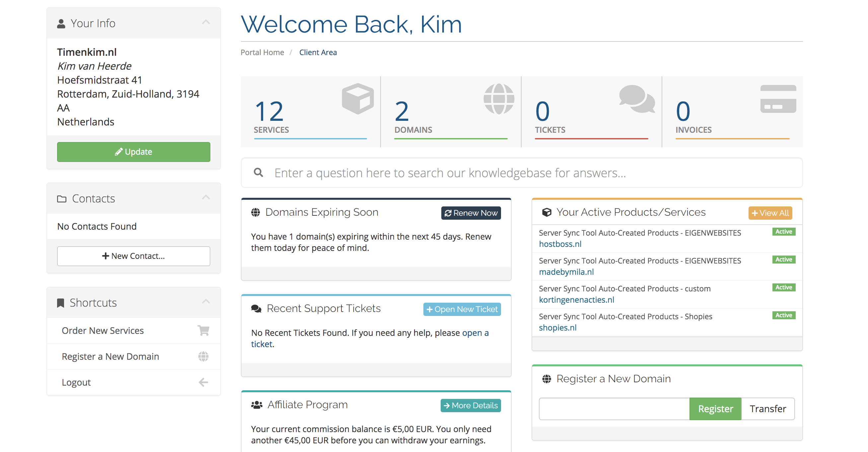Click the knowledgebase search magnifier icon
Image resolution: width=868 pixels, height=452 pixels.
pos(258,173)
